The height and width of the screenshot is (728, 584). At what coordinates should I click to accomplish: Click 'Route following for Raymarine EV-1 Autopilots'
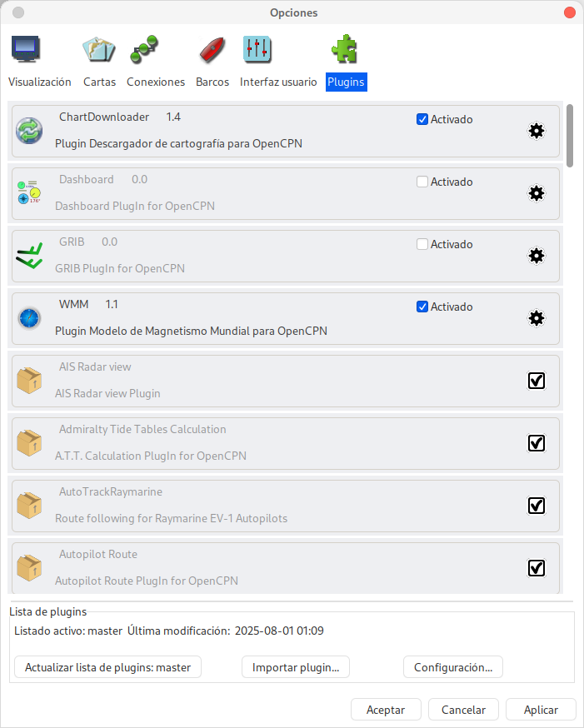pyautogui.click(x=172, y=518)
